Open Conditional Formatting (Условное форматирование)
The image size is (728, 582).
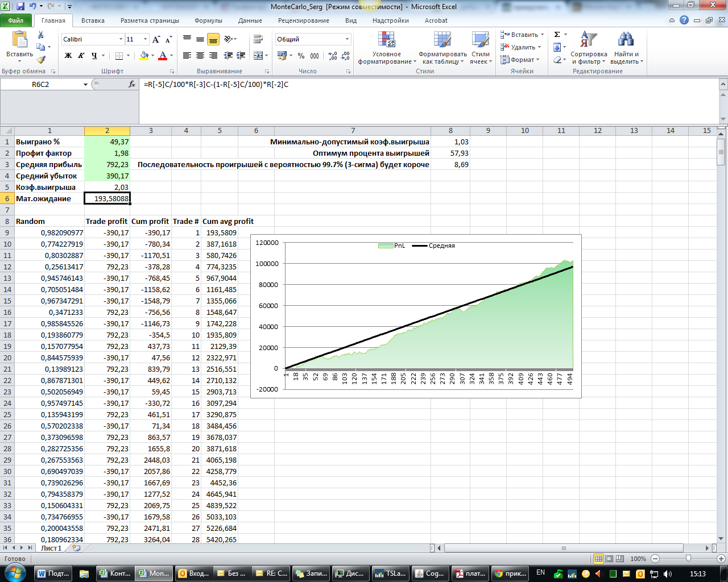386,48
